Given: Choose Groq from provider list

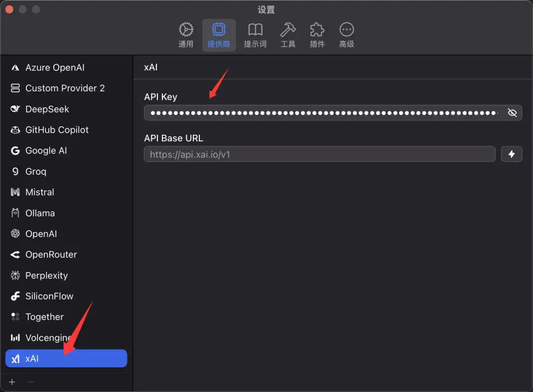Looking at the screenshot, I should (x=66, y=171).
